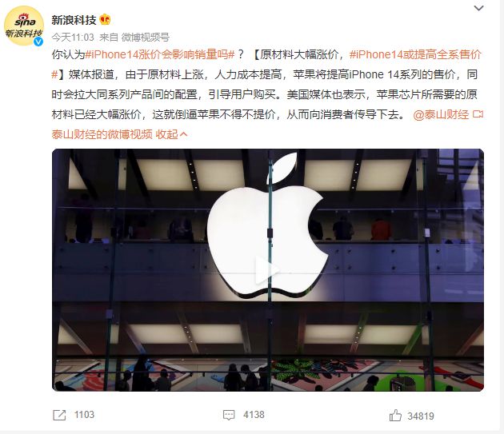Open comments via speech bubble icon
This screenshot has width=504, height=434.
pyautogui.click(x=229, y=415)
